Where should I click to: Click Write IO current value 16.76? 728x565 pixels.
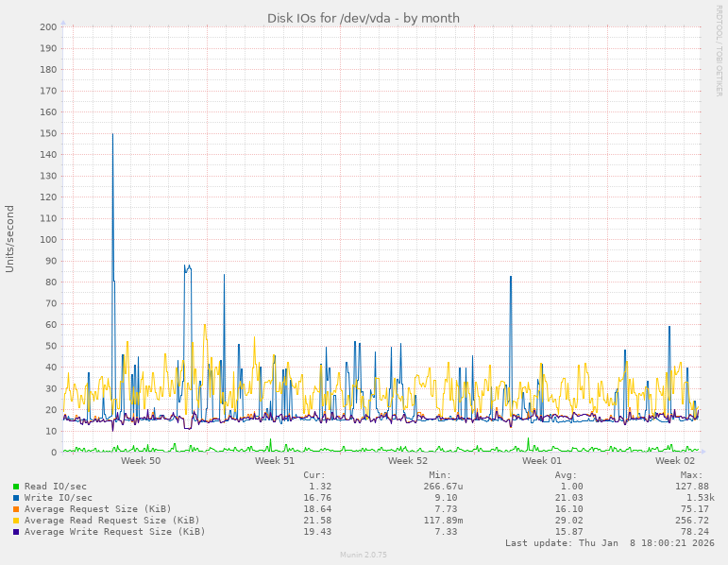pyautogui.click(x=317, y=498)
